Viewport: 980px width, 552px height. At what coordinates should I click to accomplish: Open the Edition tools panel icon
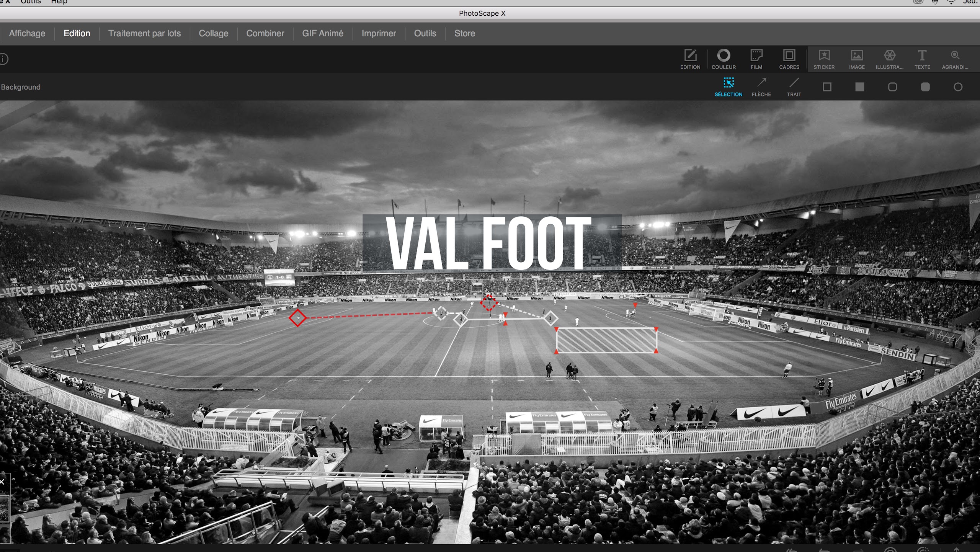pyautogui.click(x=690, y=59)
